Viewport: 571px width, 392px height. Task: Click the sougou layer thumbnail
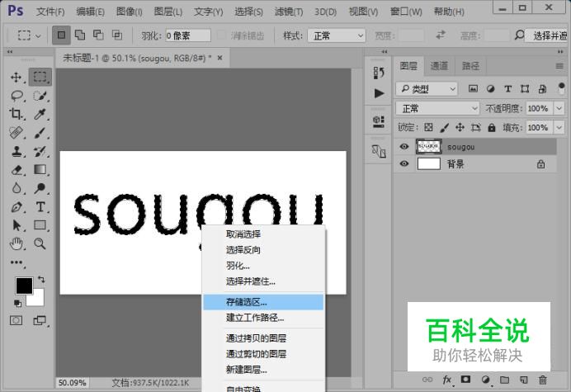428,146
